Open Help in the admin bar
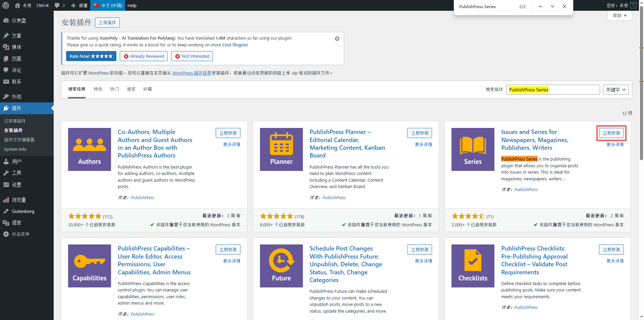 click(x=132, y=5)
